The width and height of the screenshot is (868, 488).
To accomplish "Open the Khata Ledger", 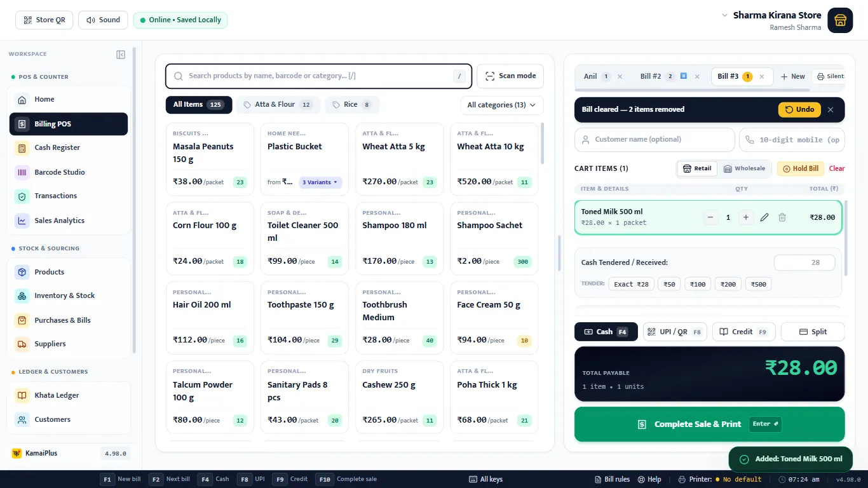I will 69,395.
